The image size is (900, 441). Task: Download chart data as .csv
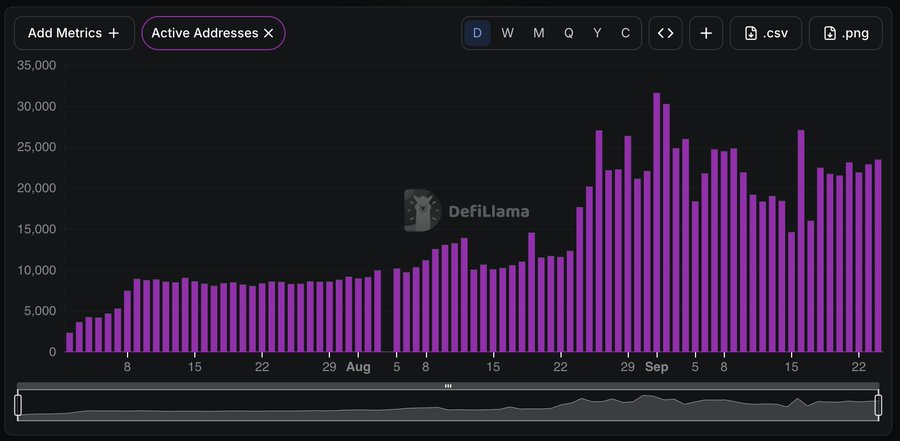(x=766, y=33)
